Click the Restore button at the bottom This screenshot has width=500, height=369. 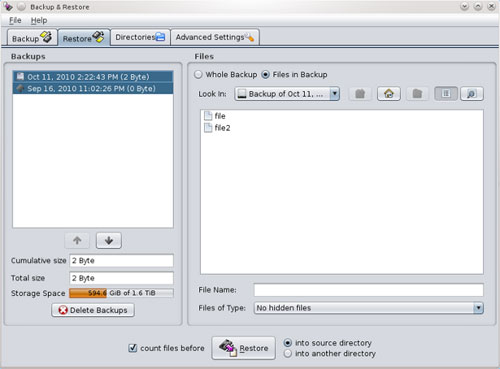(244, 348)
